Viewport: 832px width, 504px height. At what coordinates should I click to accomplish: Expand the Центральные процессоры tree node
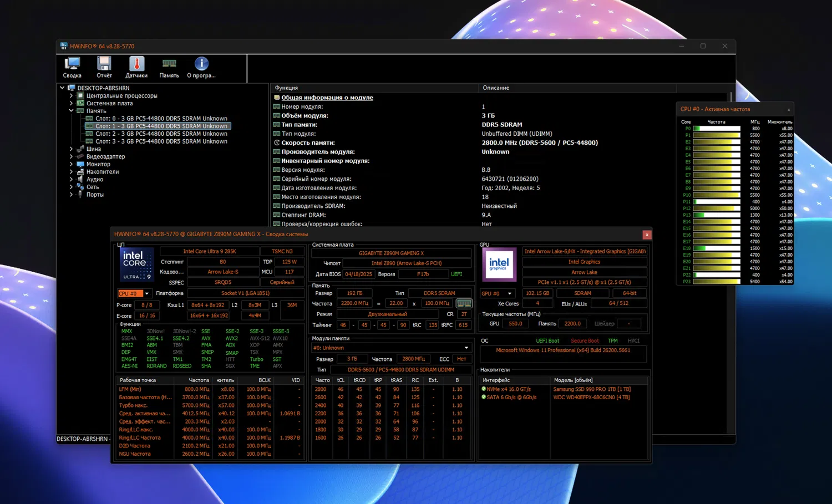tap(71, 96)
